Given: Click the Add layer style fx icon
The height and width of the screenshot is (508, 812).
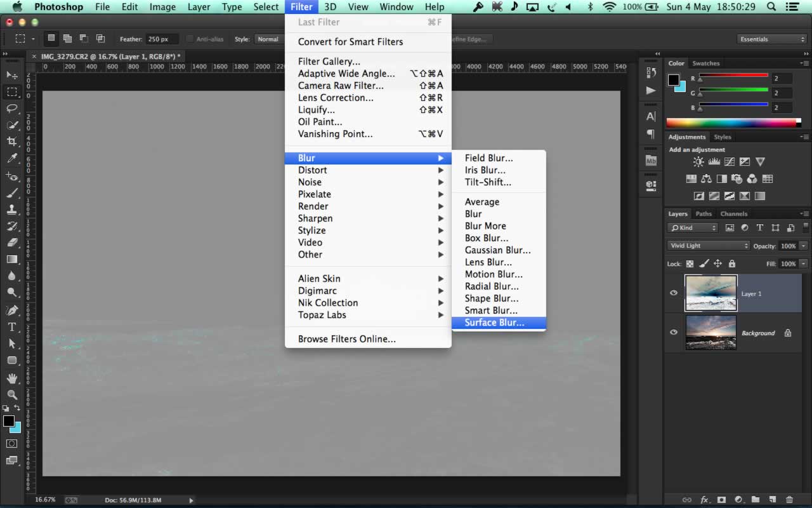Looking at the screenshot, I should 704,500.
